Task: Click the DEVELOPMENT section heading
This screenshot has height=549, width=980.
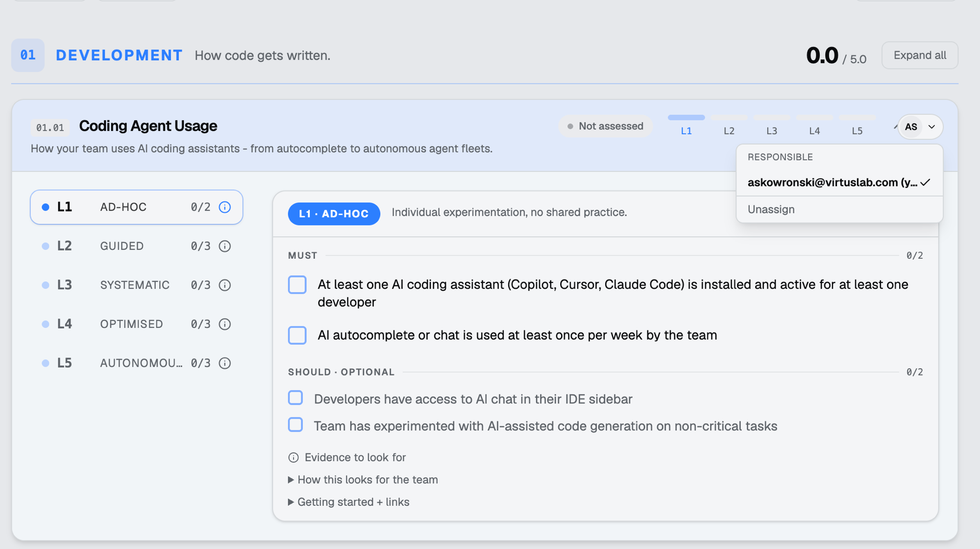Action: [119, 55]
